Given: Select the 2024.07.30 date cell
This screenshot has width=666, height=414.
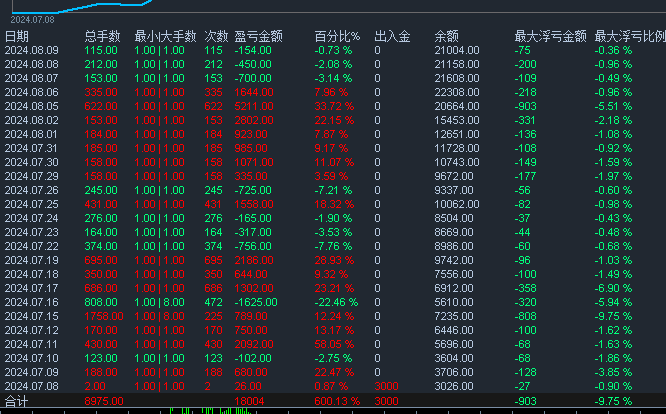Looking at the screenshot, I should point(31,163).
